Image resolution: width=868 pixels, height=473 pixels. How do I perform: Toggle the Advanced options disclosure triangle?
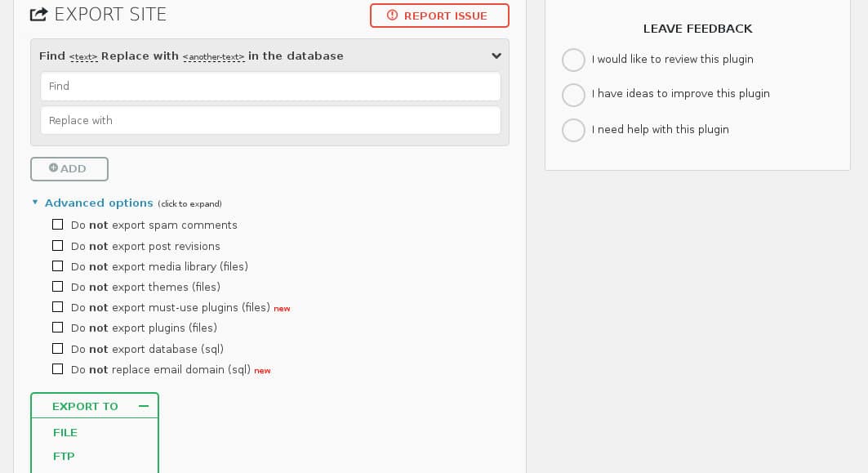click(35, 203)
